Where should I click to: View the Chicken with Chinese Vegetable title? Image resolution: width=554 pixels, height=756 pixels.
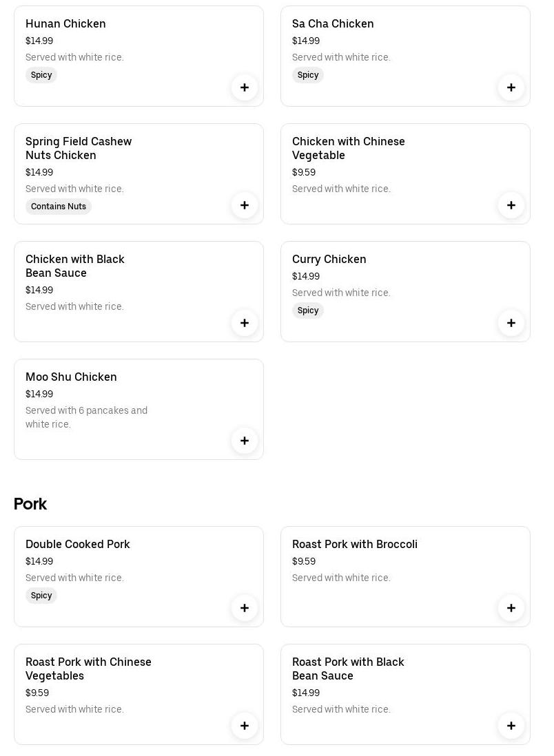pos(348,148)
